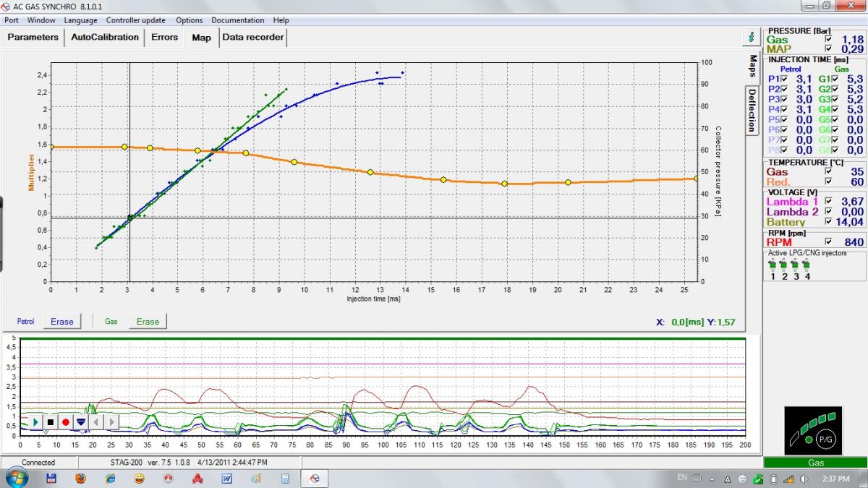Viewport: 868px width, 488px height.
Task: Erase the Gas map
Action: [148, 321]
